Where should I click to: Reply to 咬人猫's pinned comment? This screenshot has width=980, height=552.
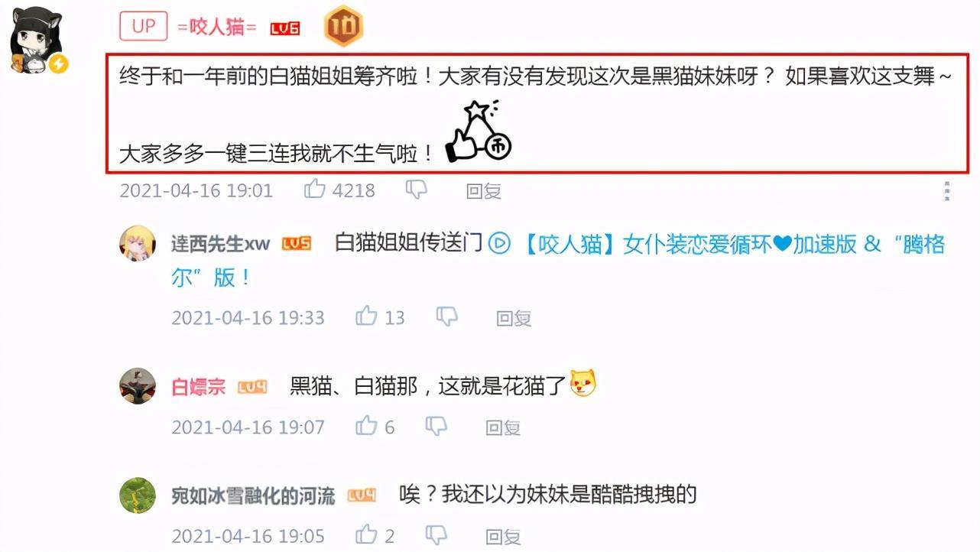[483, 191]
